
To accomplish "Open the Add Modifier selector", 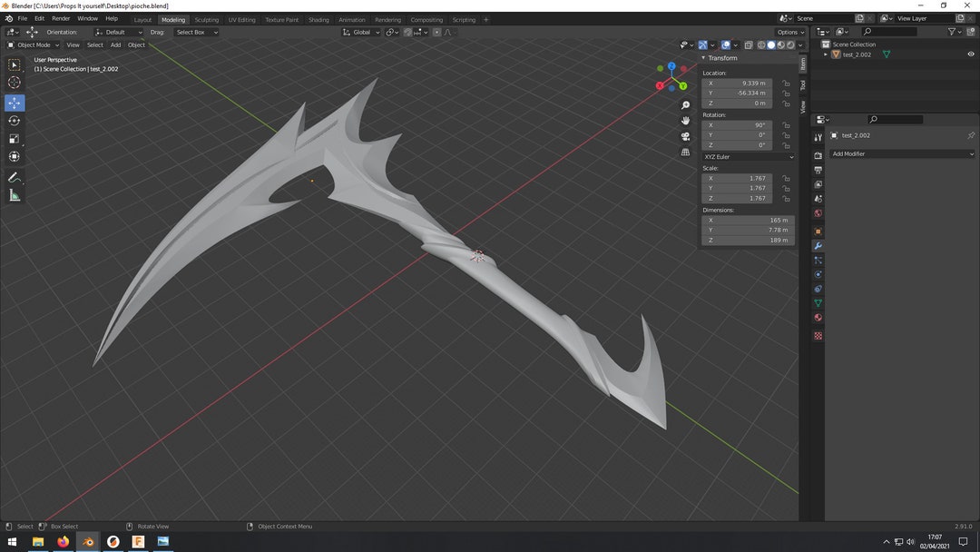I will click(901, 153).
